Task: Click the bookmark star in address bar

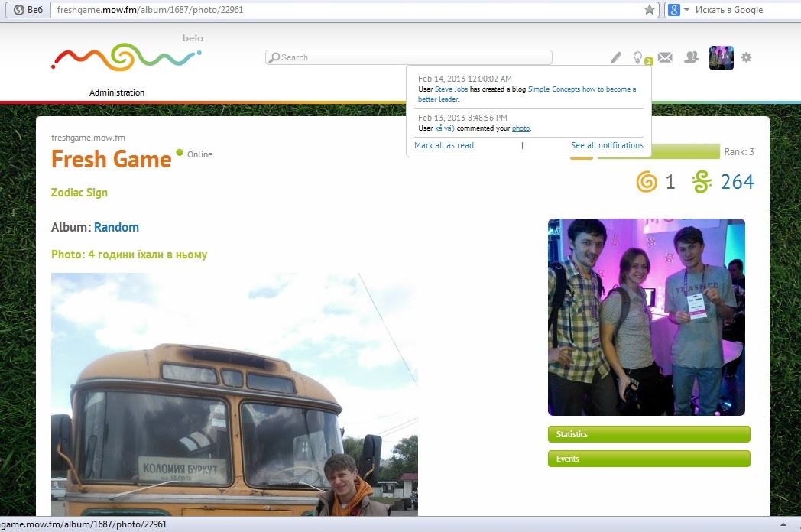Action: [x=649, y=10]
